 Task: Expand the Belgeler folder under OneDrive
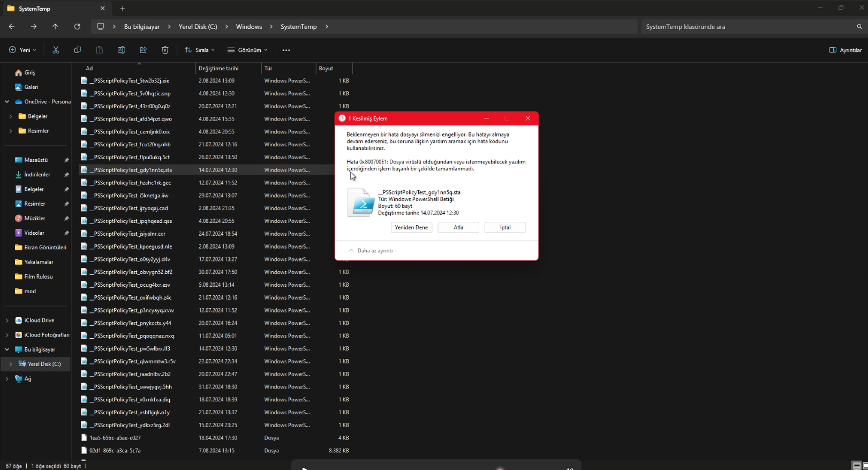tap(11, 116)
